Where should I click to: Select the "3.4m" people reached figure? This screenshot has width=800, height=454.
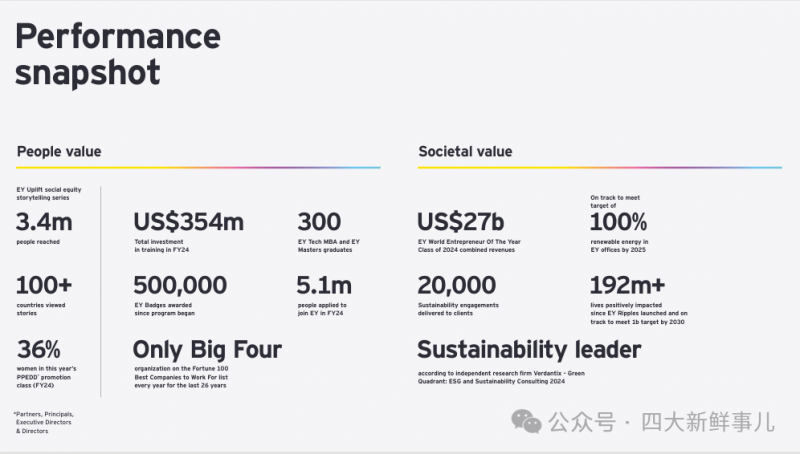click(42, 222)
